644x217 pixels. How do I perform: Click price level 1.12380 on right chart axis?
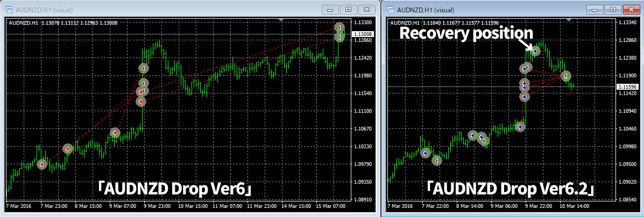(x=627, y=58)
